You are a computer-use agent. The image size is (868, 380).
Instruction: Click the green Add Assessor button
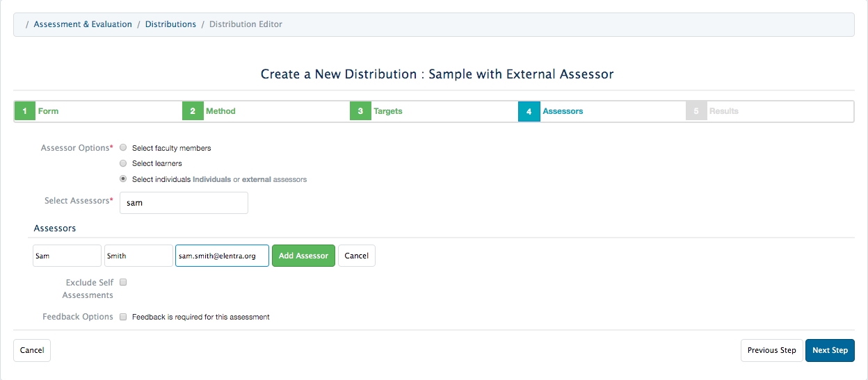click(x=303, y=256)
